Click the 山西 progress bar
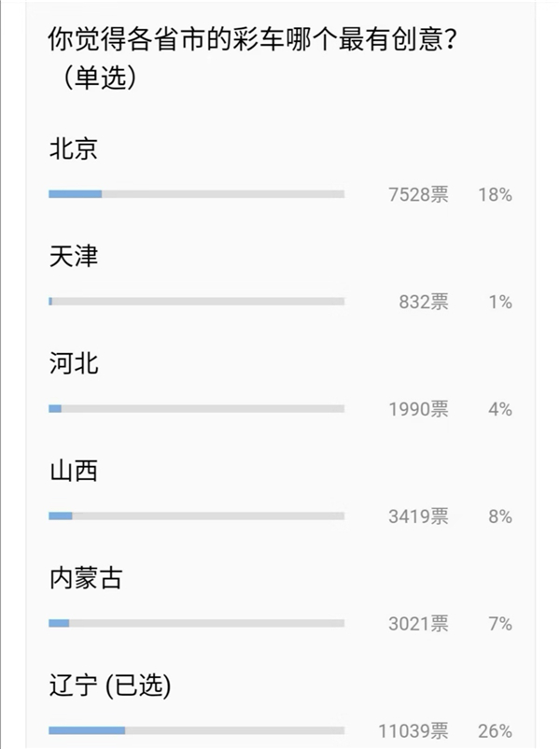The height and width of the screenshot is (749, 560). point(198,516)
